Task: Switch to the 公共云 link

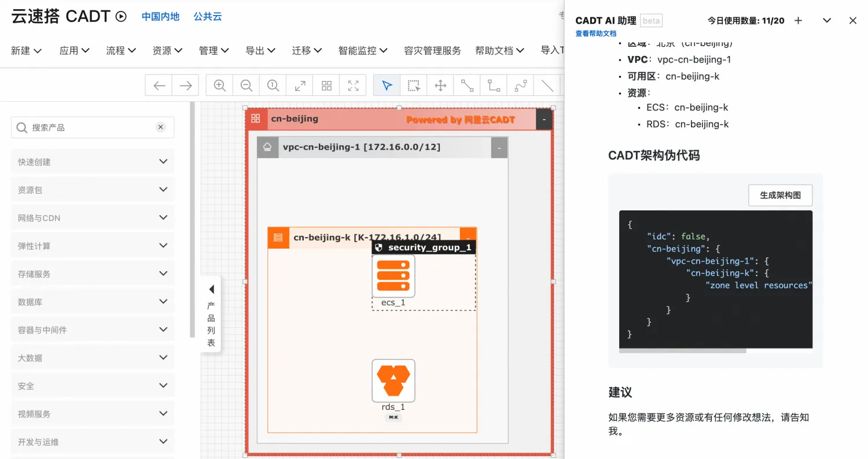Action: (208, 17)
